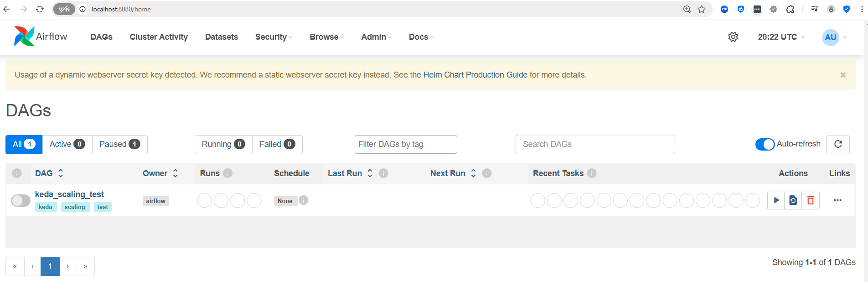Image resolution: width=868 pixels, height=282 pixels.
Task: Click the reparse DAG icon
Action: pos(793,200)
